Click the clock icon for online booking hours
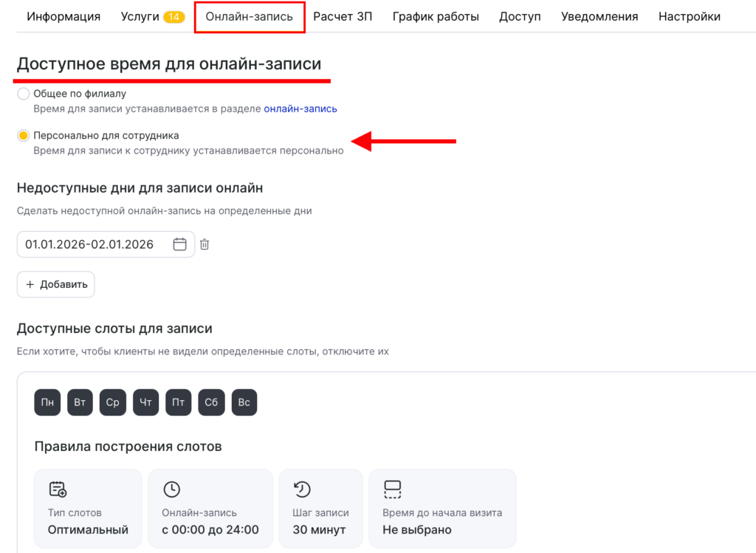Image resolution: width=756 pixels, height=553 pixels. tap(171, 490)
